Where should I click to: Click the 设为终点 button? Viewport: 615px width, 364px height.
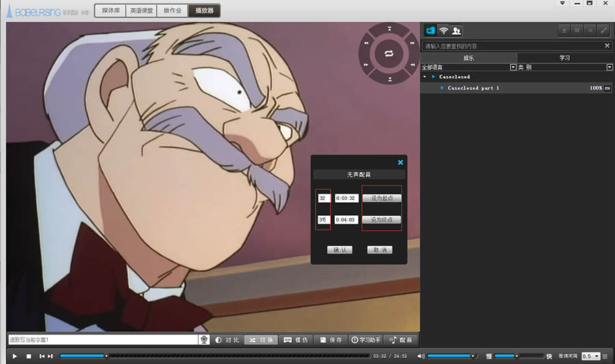point(381,219)
